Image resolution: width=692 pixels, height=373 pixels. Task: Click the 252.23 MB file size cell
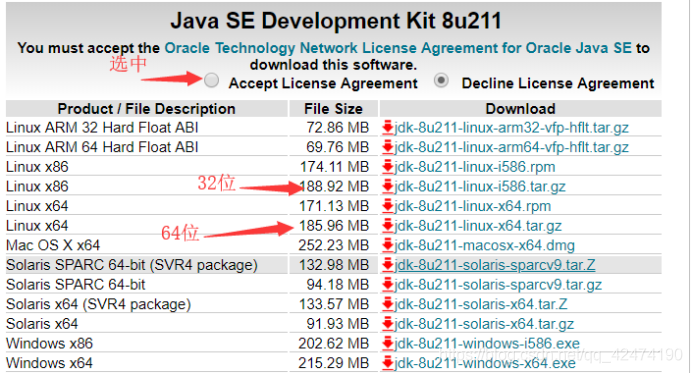pos(334,245)
